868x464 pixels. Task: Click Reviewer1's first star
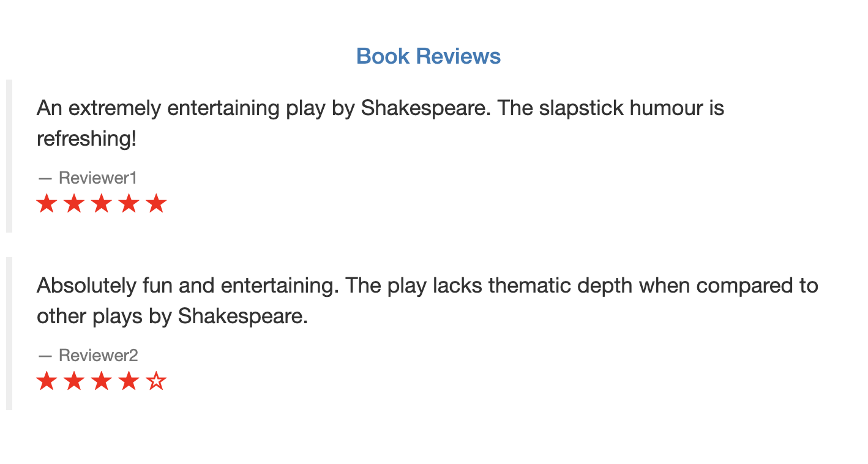click(47, 204)
